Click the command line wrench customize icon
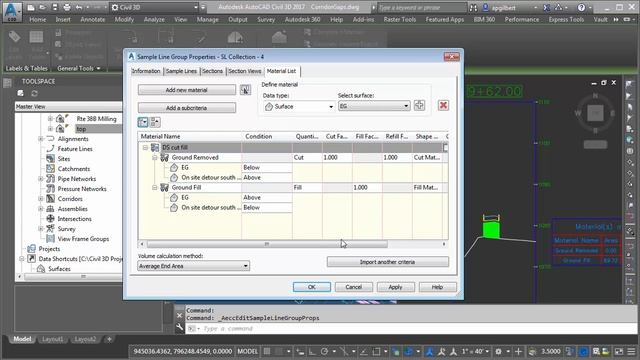This screenshot has height=360, width=640. pos(180,327)
